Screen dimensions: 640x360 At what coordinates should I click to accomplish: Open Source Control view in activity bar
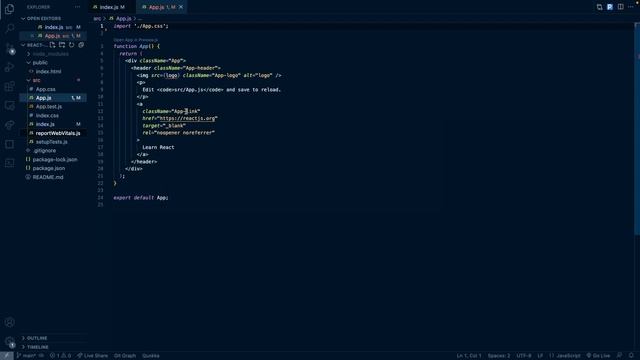(9, 48)
